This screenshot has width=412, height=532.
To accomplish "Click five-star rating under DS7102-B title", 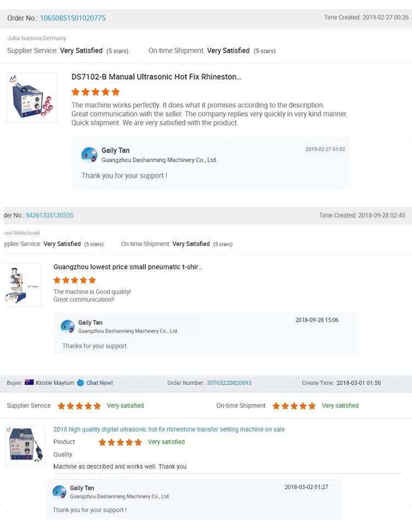I will [96, 92].
